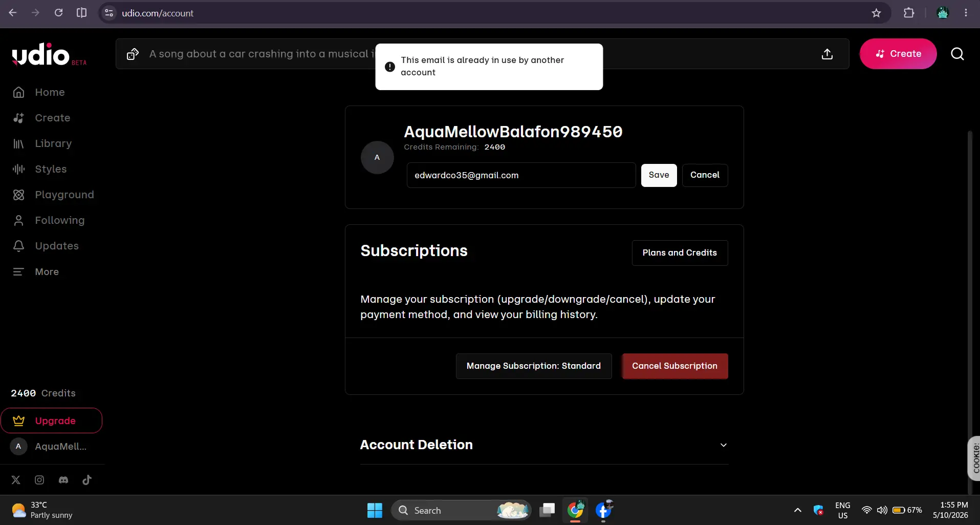Open Windows Start menu
This screenshot has height=525, width=980.
(x=375, y=510)
